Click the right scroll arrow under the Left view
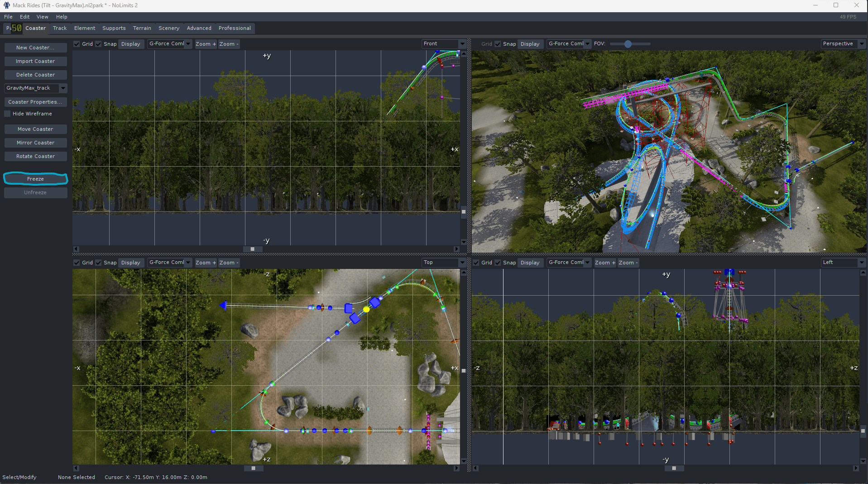This screenshot has height=484, width=868. coord(856,468)
